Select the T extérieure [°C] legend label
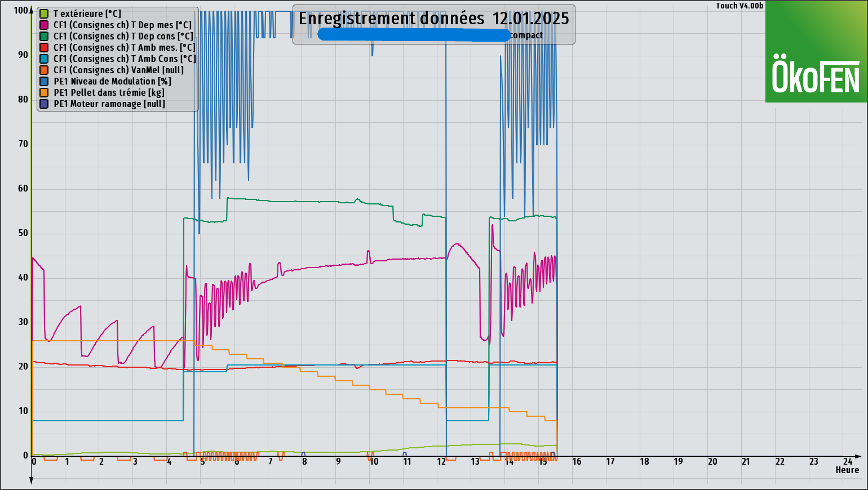Screen dimensions: 868x490 pos(87,14)
